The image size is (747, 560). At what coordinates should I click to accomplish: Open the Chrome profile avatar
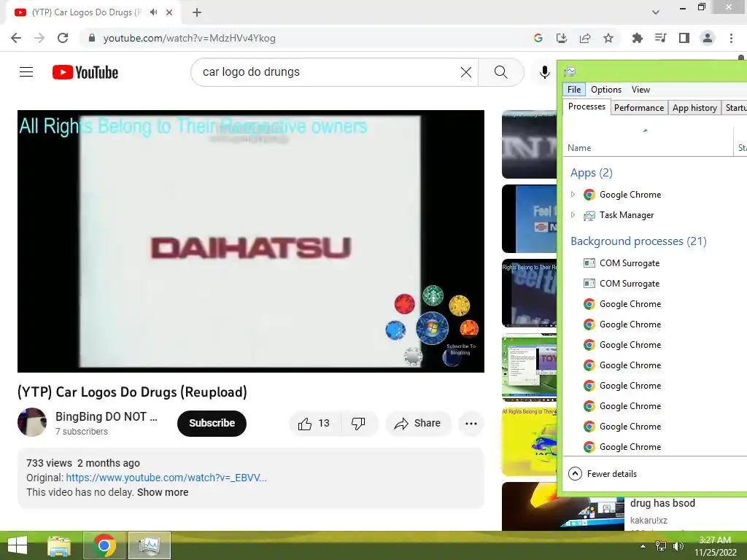(x=708, y=38)
